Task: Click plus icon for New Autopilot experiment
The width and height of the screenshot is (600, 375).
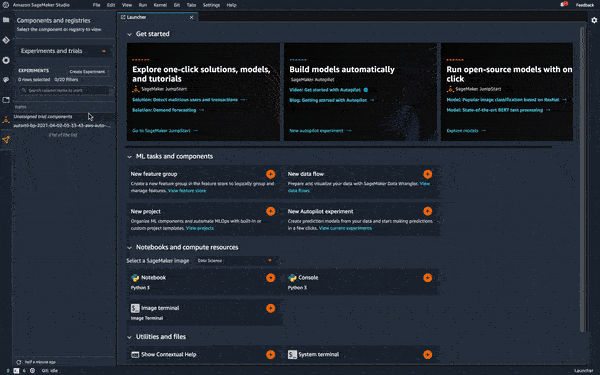Action: point(427,211)
